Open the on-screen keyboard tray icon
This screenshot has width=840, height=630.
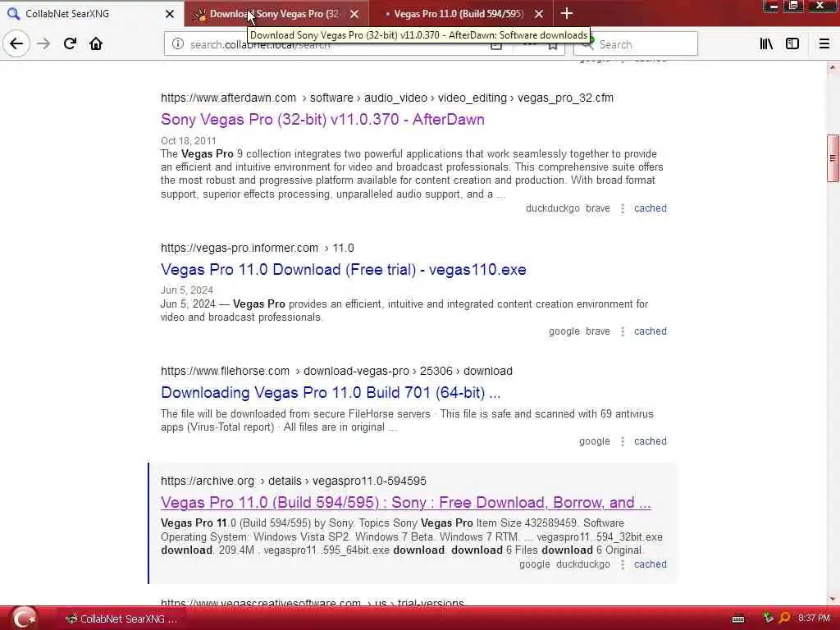738,619
